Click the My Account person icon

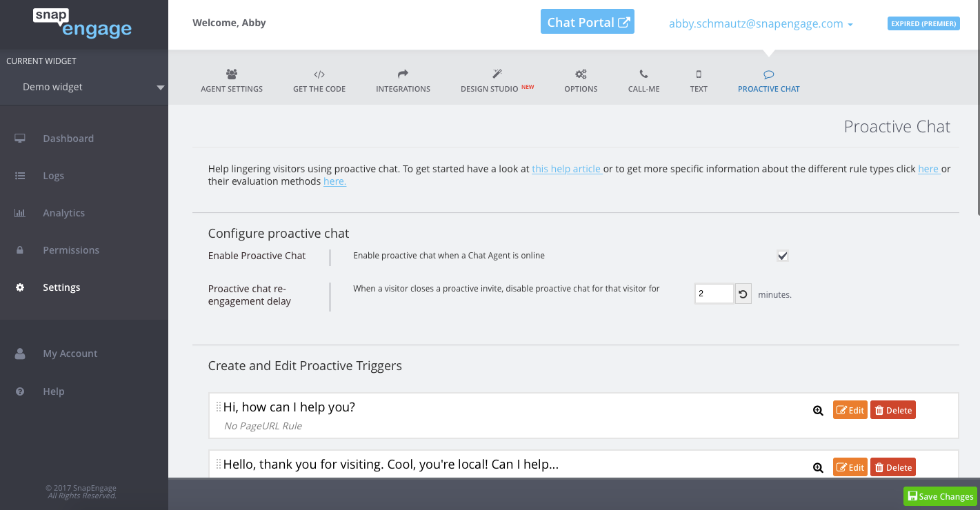click(x=20, y=354)
